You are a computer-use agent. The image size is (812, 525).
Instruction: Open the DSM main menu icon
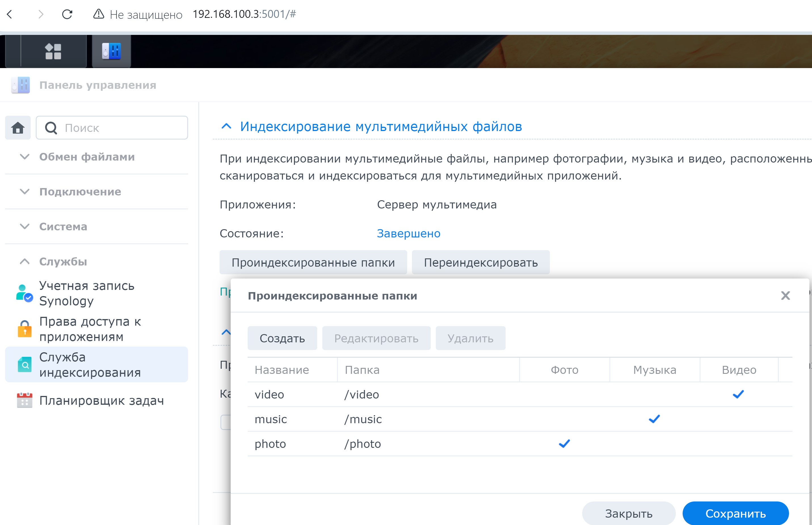click(x=53, y=51)
